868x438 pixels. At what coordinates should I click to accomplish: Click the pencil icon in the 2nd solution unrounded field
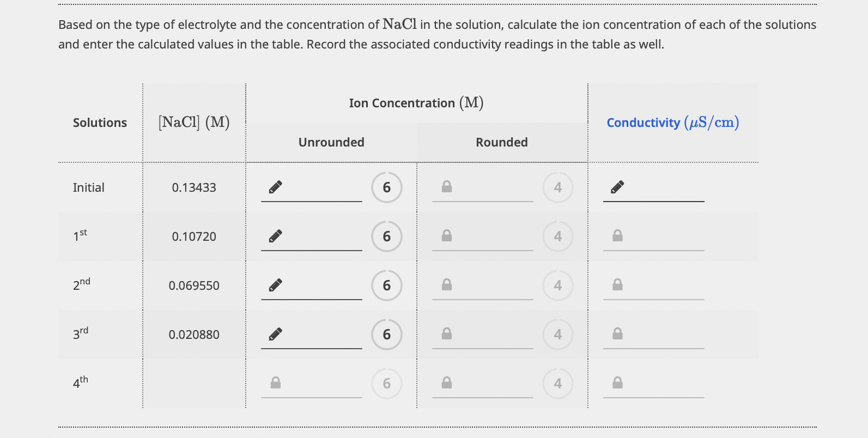(x=276, y=285)
